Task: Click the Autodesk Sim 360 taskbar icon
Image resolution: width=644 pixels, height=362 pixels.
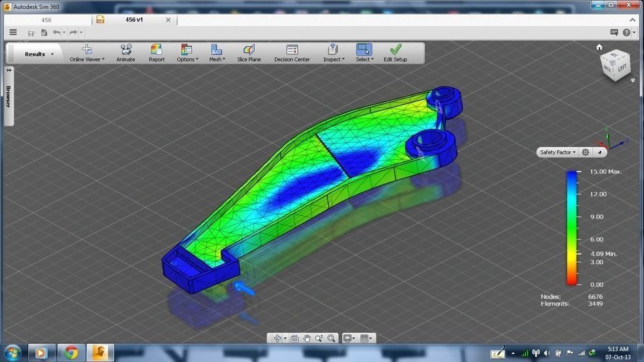Action: point(100,353)
